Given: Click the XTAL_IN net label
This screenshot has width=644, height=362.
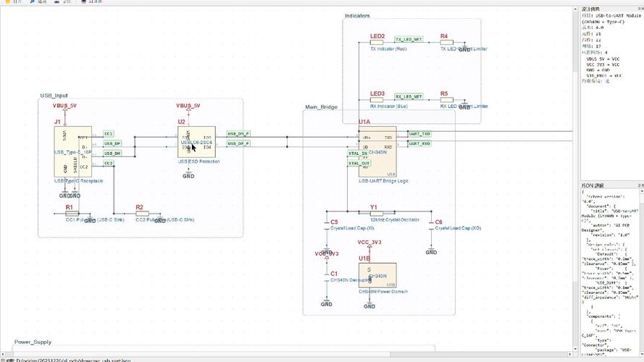Looking at the screenshot, I should click(x=358, y=153).
